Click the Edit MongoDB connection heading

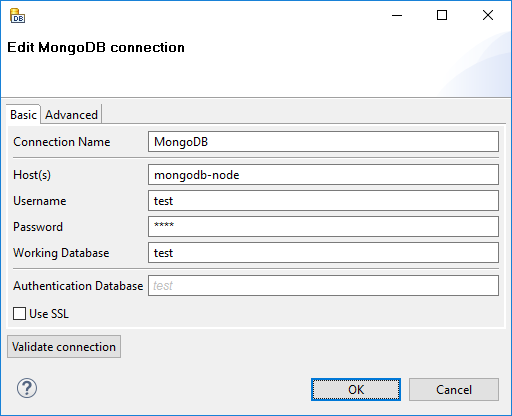(x=96, y=47)
